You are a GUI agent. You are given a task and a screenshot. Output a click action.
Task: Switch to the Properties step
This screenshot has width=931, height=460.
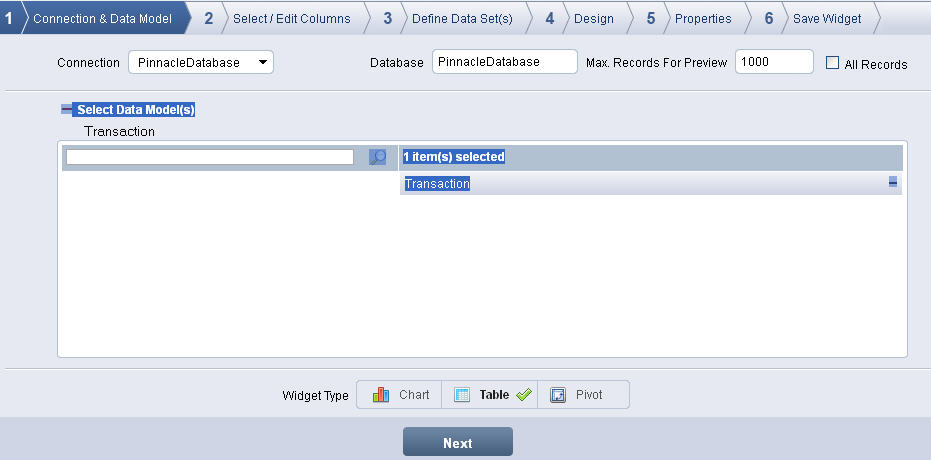click(x=702, y=18)
